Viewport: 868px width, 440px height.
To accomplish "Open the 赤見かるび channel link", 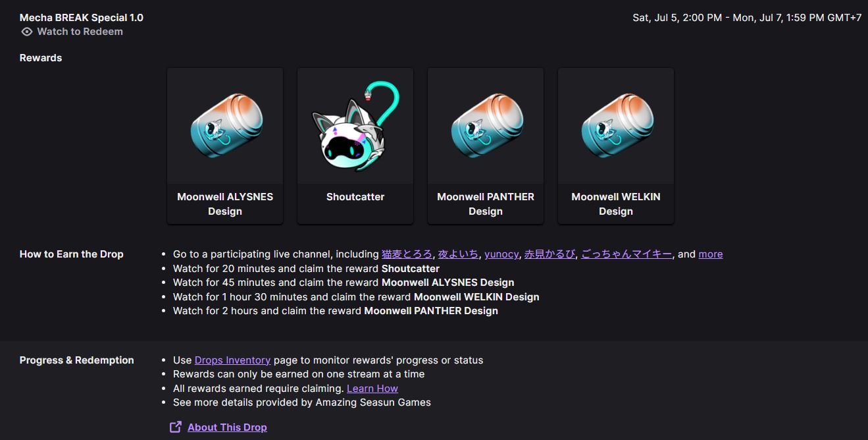I will (x=549, y=254).
